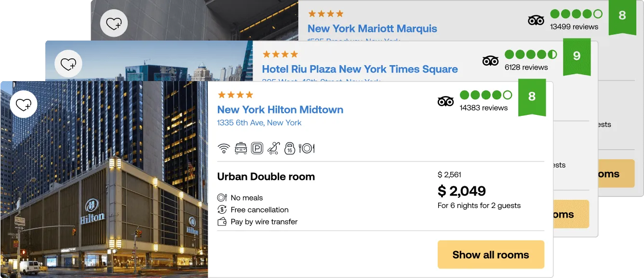
Task: Favorite the Hotel Riu Plaza listing
Action: [x=68, y=64]
